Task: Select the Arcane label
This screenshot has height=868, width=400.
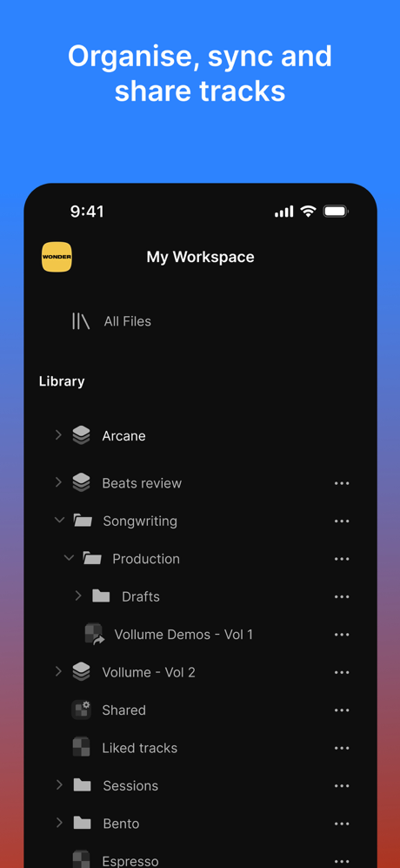Action: tap(124, 435)
